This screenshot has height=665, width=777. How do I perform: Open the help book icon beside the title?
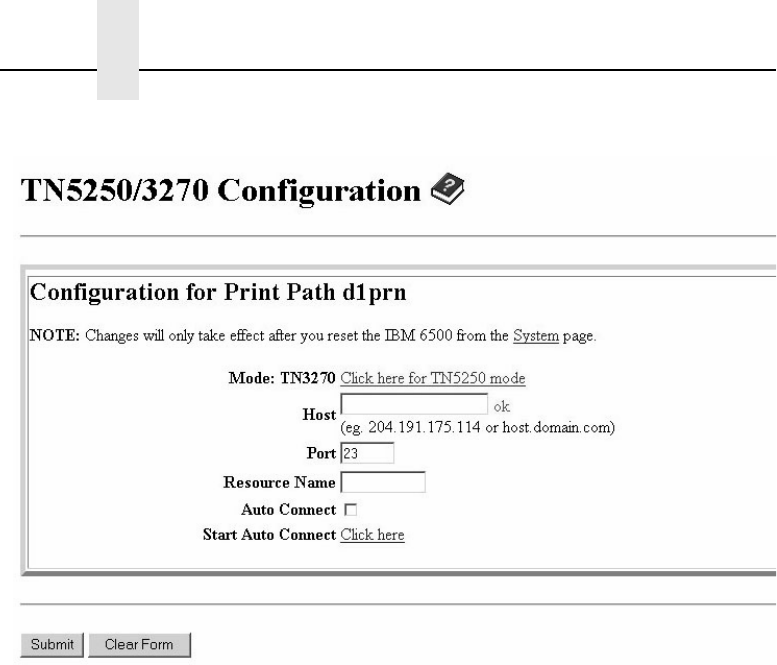[447, 189]
